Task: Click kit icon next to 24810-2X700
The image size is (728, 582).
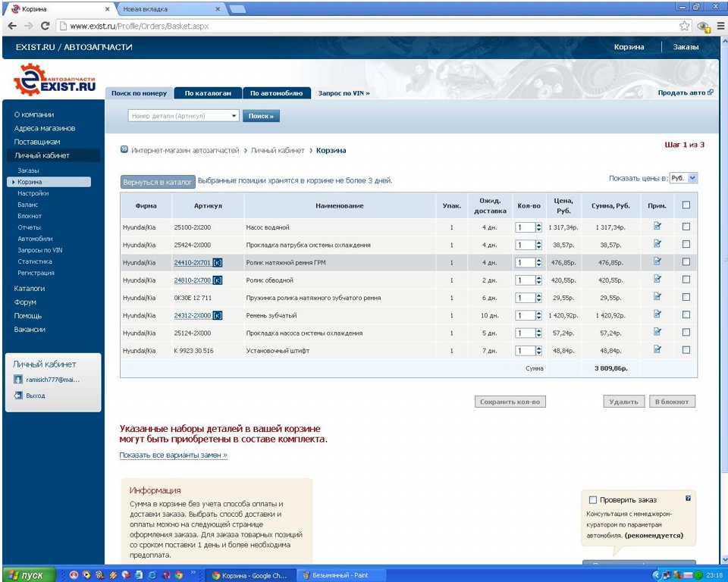Action: (x=218, y=280)
